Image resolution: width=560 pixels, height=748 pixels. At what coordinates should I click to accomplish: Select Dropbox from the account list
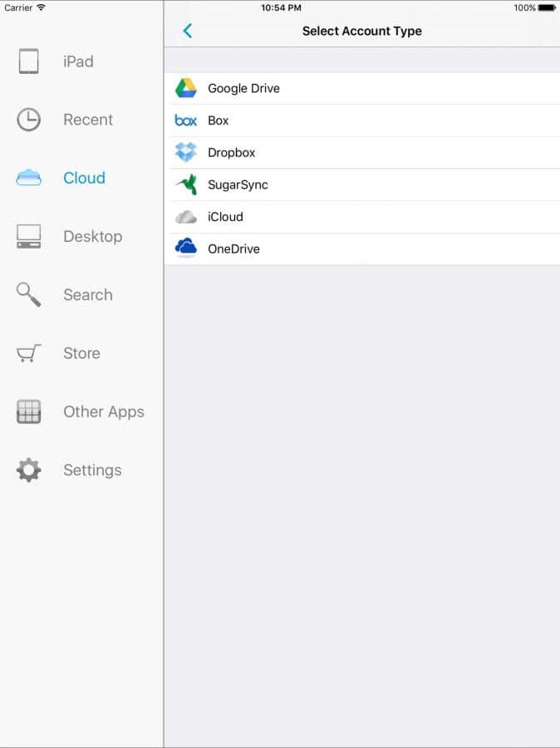pos(232,153)
